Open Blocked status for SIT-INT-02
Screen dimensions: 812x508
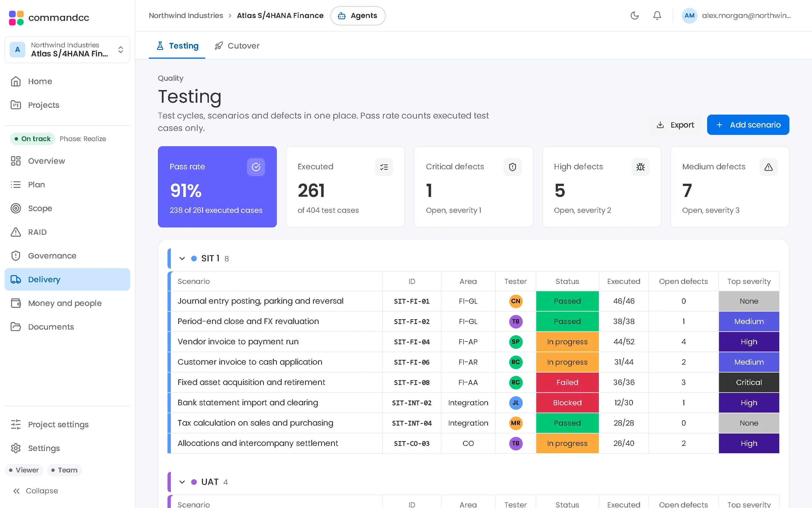coord(567,402)
